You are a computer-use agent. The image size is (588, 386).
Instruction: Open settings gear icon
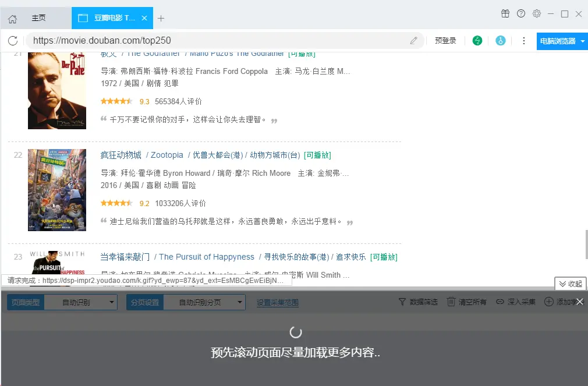click(537, 13)
